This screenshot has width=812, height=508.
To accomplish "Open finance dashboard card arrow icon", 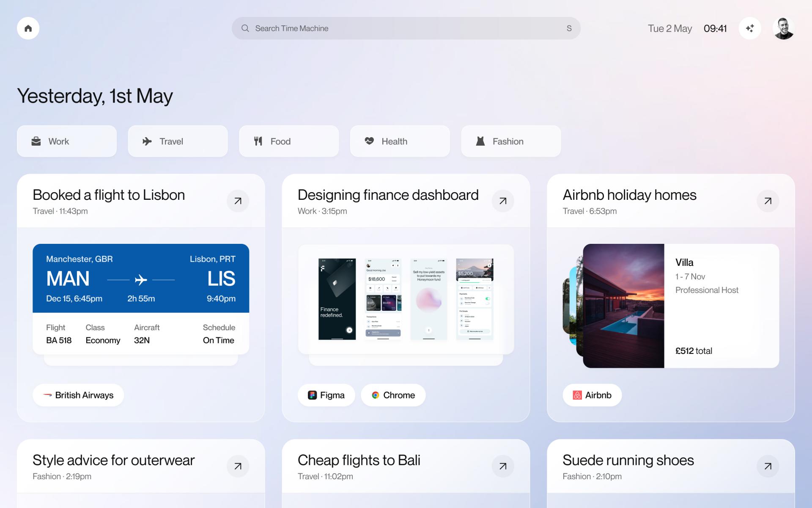I will coord(502,201).
